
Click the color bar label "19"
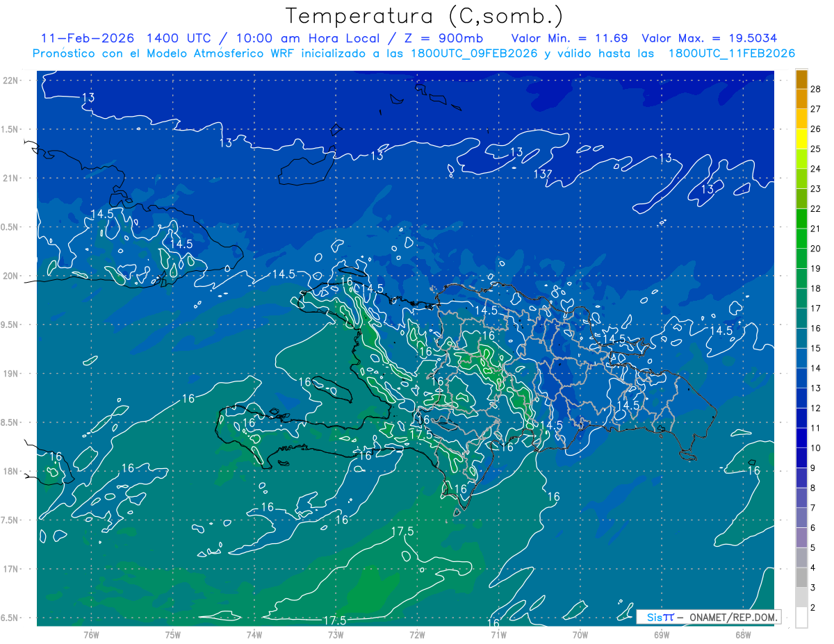(x=816, y=268)
